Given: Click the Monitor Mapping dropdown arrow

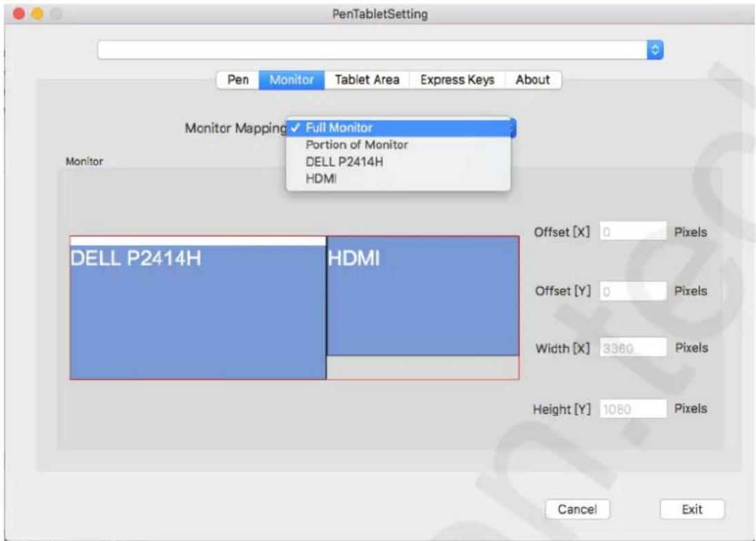Looking at the screenshot, I should coord(513,128).
